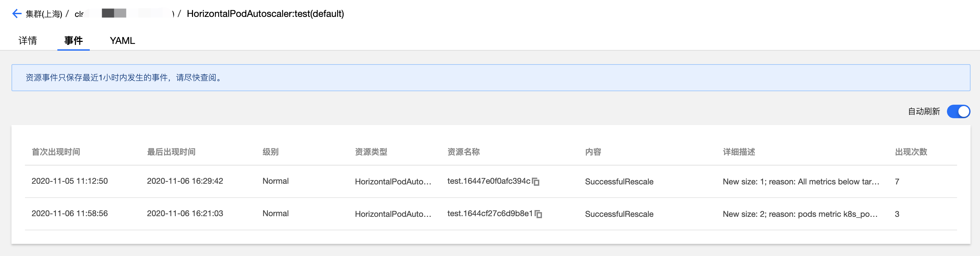
Task: Click the HorizontalPodAutoscaler:test(default) page title
Action: coord(265,14)
